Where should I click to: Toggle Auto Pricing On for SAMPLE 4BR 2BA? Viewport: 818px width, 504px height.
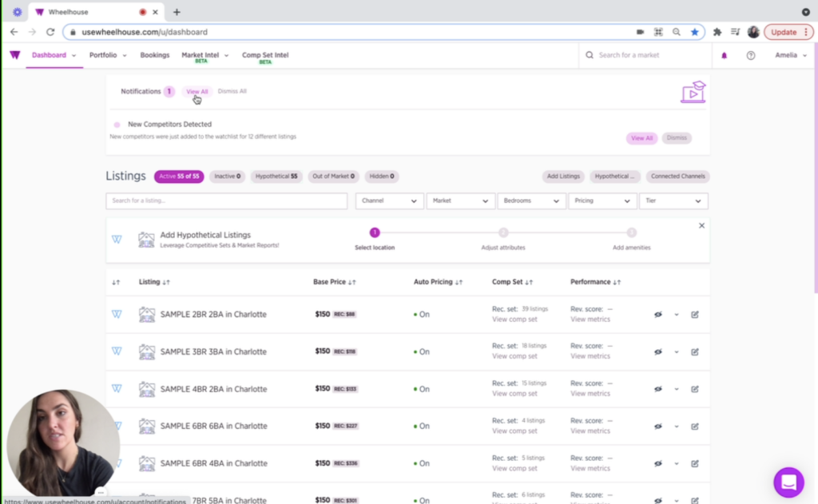pos(422,389)
